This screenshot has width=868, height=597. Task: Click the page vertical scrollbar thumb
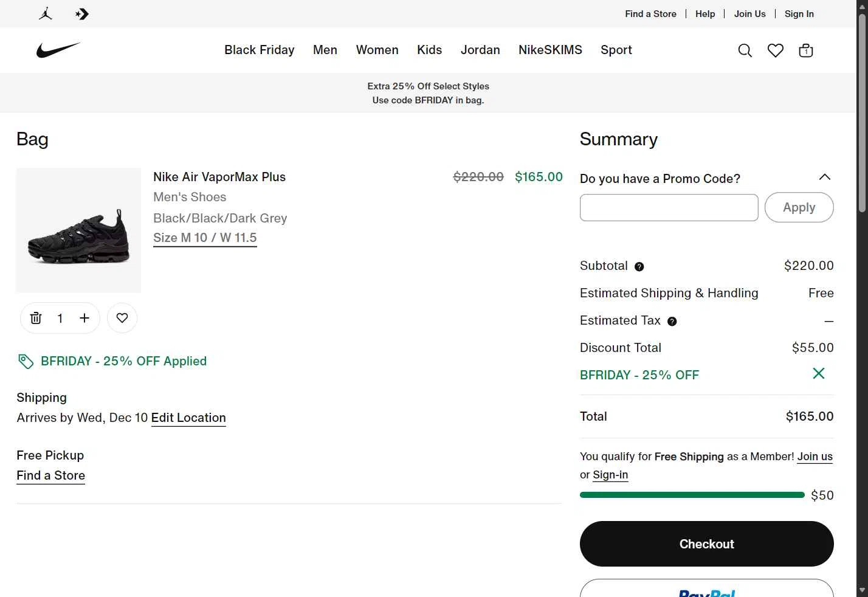pyautogui.click(x=862, y=112)
